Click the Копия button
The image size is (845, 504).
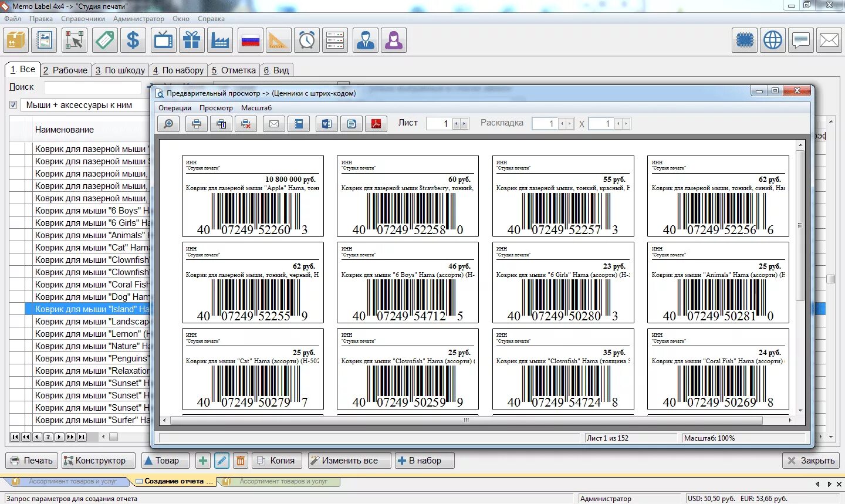pyautogui.click(x=277, y=461)
